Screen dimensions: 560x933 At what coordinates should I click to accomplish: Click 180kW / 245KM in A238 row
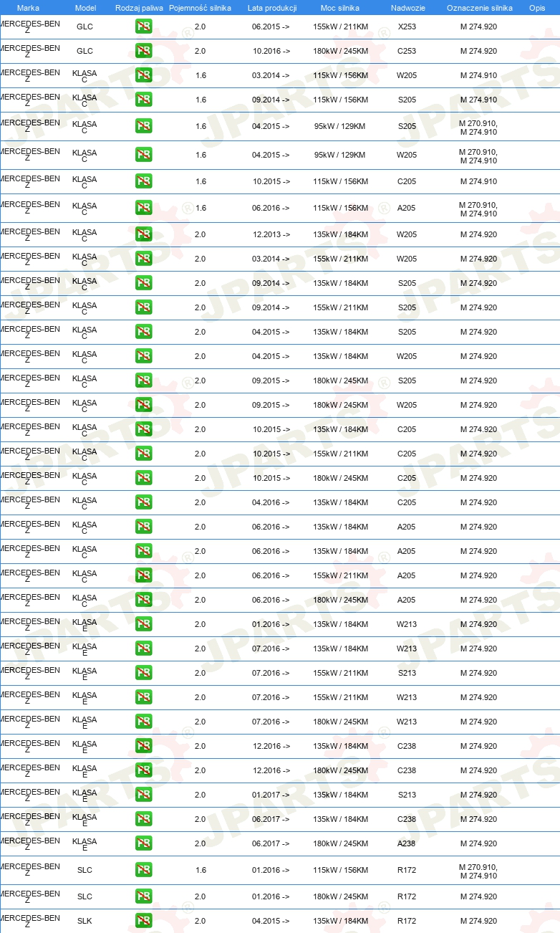coord(340,844)
